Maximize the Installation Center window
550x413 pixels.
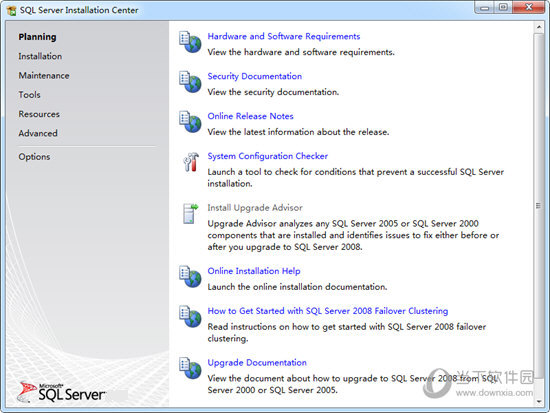[503, 8]
